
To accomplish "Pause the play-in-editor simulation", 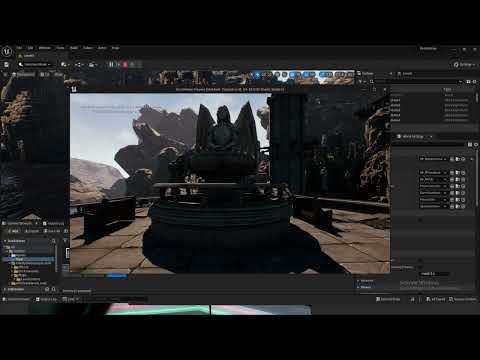I will (111, 65).
